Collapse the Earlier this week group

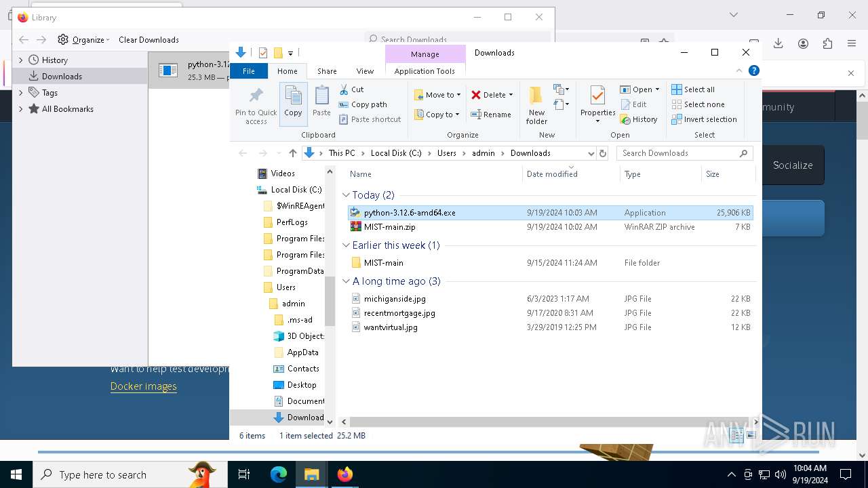pos(347,245)
